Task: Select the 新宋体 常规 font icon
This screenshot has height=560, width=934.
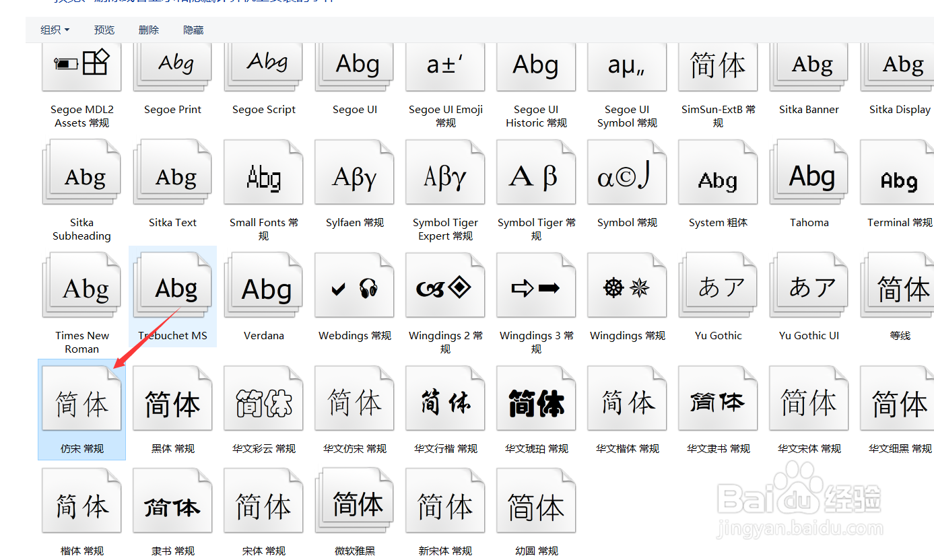Action: [445, 500]
